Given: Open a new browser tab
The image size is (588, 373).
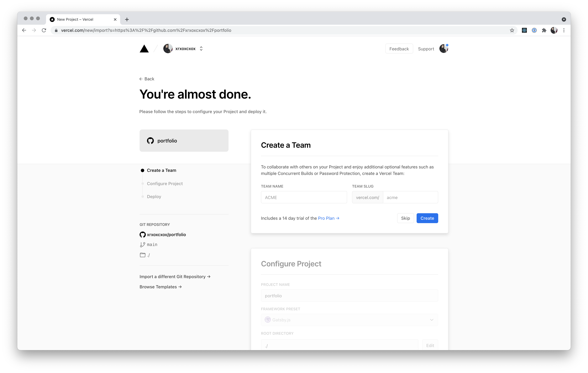Looking at the screenshot, I should tap(127, 20).
